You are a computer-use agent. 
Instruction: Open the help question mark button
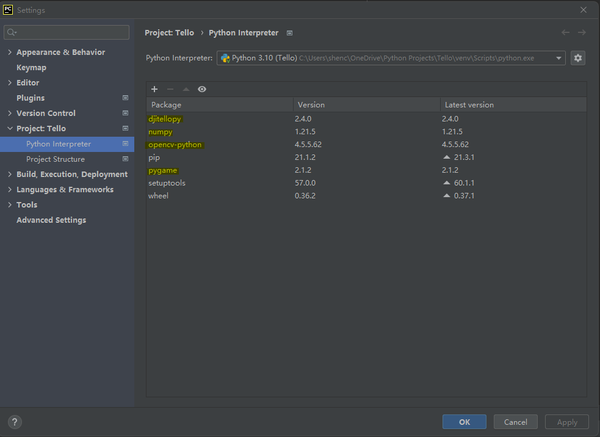pos(15,422)
